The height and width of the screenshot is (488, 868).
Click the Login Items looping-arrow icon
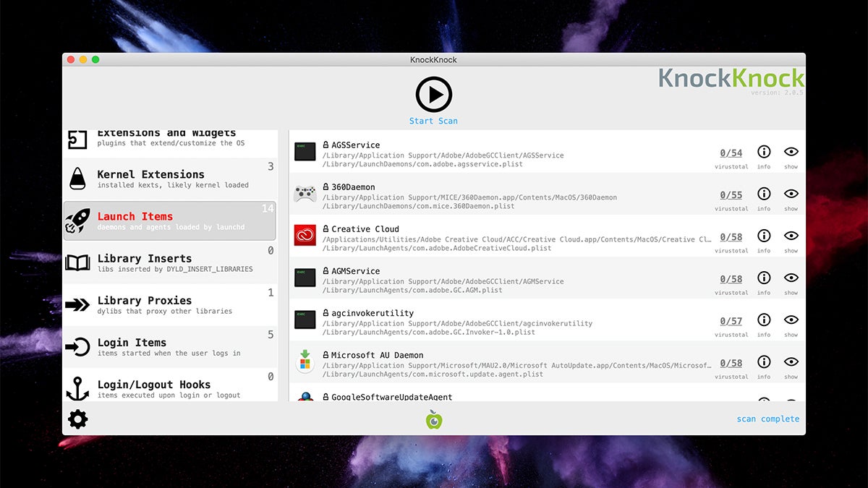pyautogui.click(x=78, y=346)
